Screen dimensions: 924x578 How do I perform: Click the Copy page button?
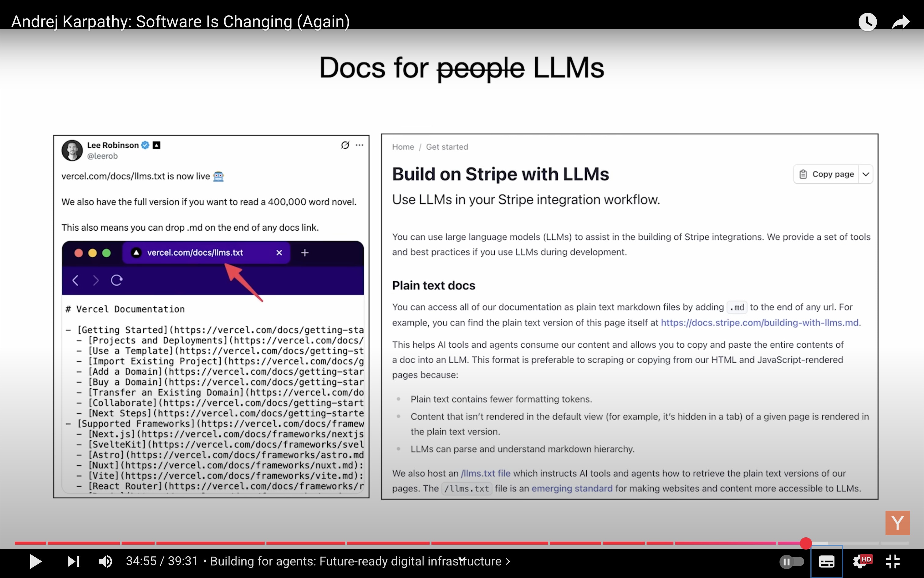(826, 174)
